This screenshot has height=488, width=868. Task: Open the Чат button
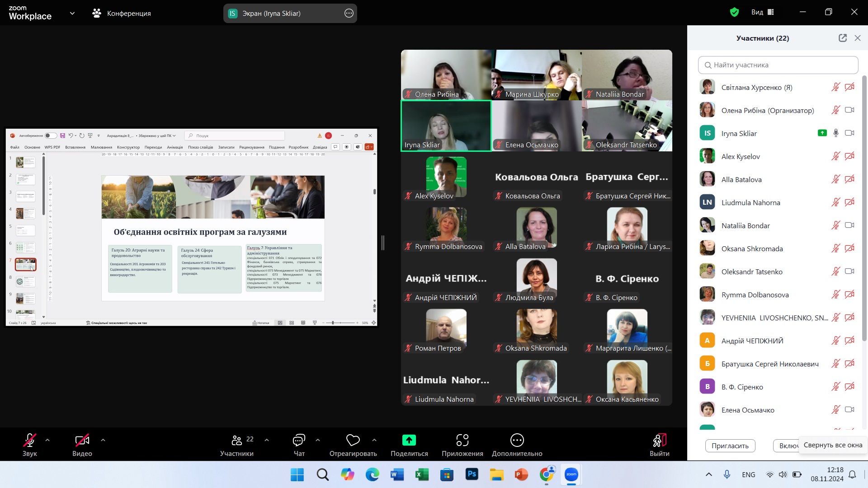coord(299,445)
